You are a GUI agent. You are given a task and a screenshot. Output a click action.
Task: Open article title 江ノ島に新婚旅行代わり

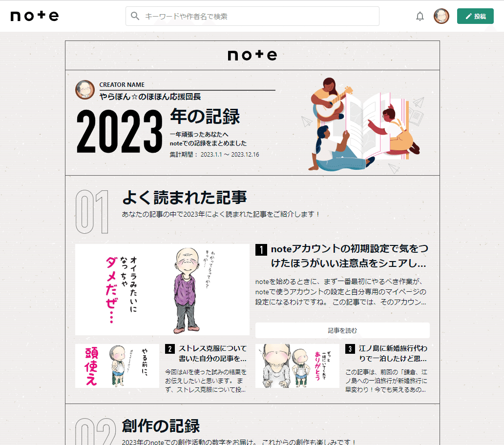tap(393, 354)
